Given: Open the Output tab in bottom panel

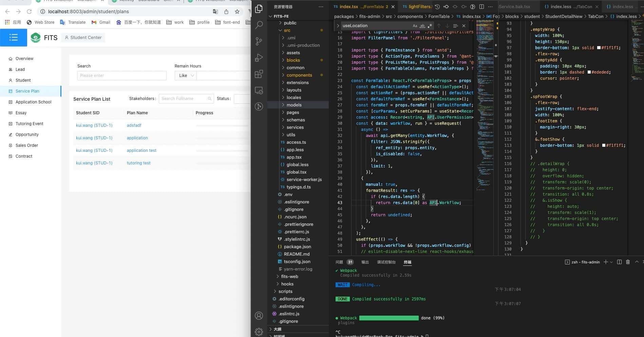Looking at the screenshot, I should [365, 262].
